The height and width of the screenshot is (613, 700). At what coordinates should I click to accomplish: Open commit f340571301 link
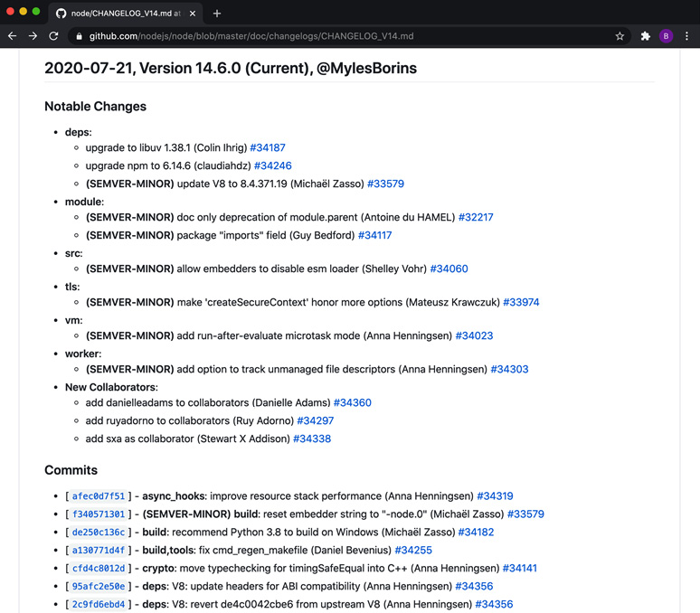point(99,514)
